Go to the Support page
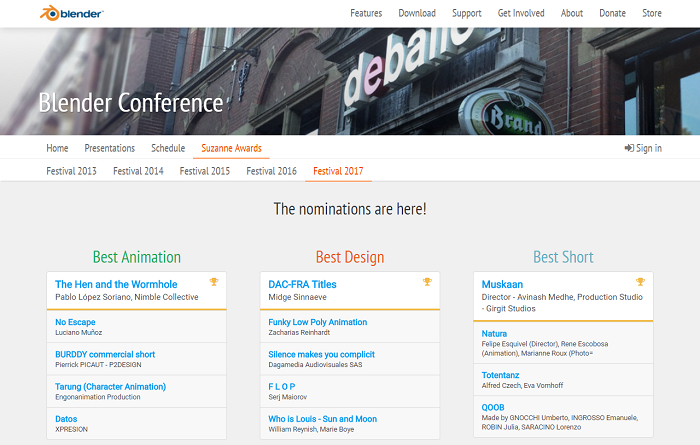The image size is (700, 445). [466, 13]
